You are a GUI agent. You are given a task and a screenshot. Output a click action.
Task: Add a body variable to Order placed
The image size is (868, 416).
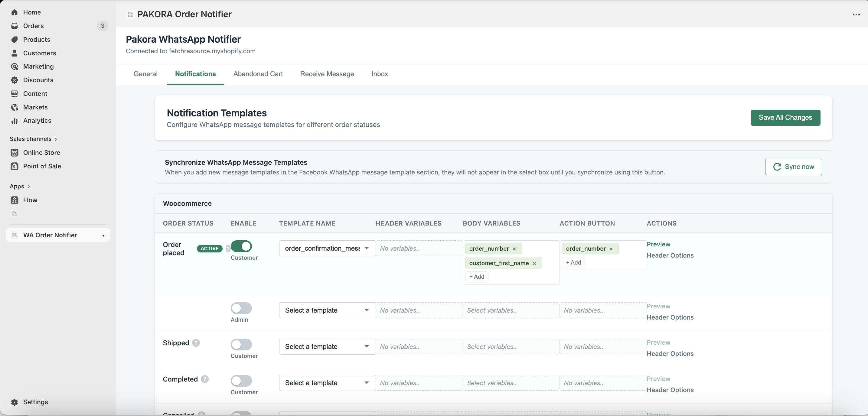point(476,277)
